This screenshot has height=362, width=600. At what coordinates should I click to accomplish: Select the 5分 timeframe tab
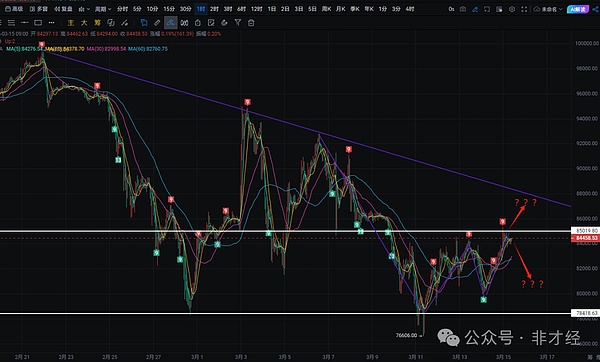(137, 9)
